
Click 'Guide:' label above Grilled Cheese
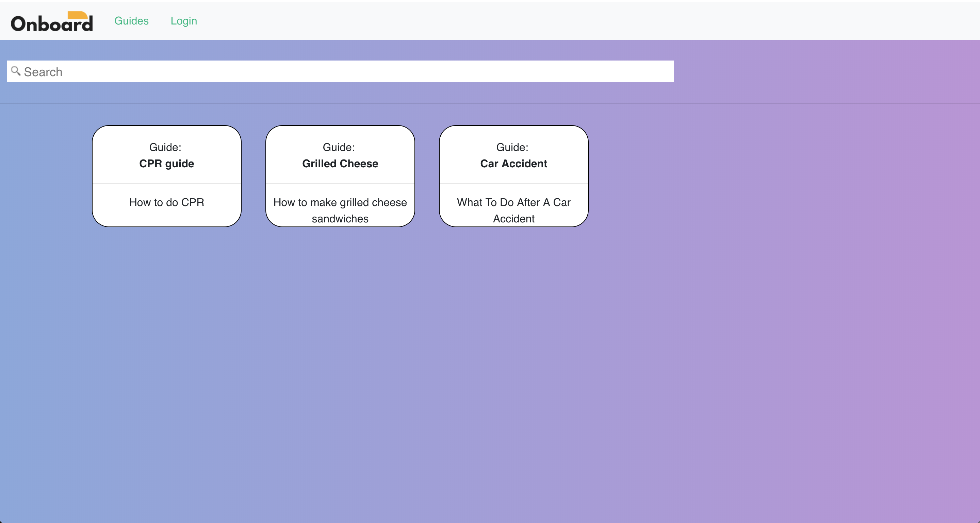339,148
